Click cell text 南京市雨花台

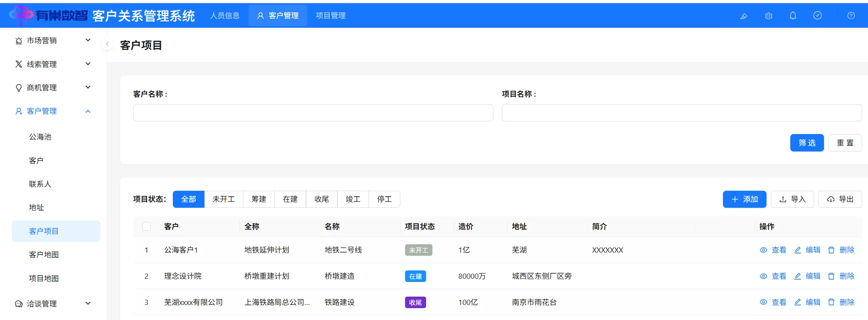pos(534,302)
